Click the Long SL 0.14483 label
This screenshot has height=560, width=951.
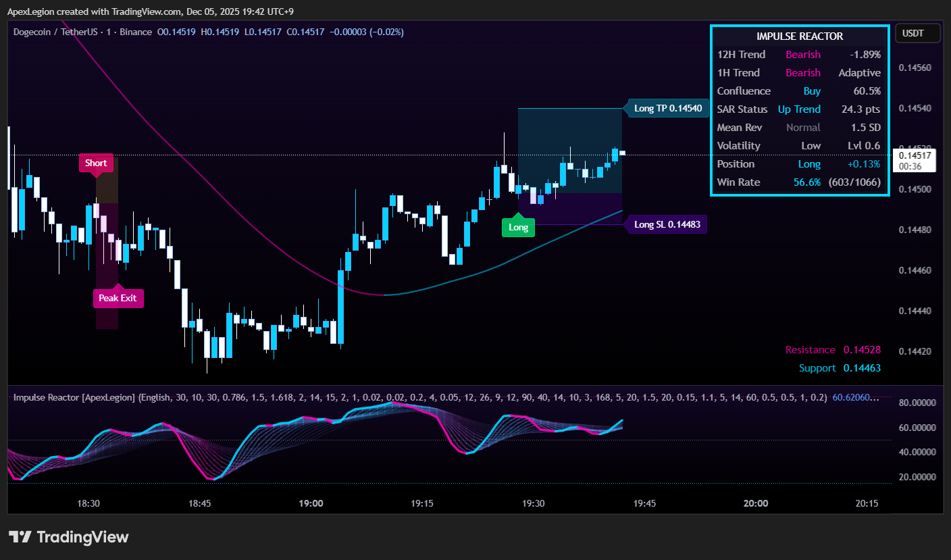coord(668,224)
